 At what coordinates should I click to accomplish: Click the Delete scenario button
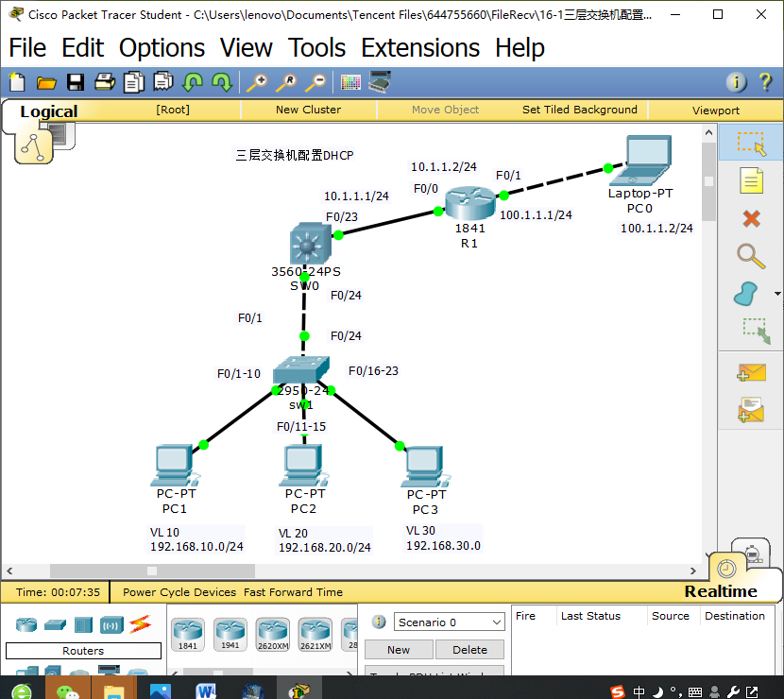point(469,650)
